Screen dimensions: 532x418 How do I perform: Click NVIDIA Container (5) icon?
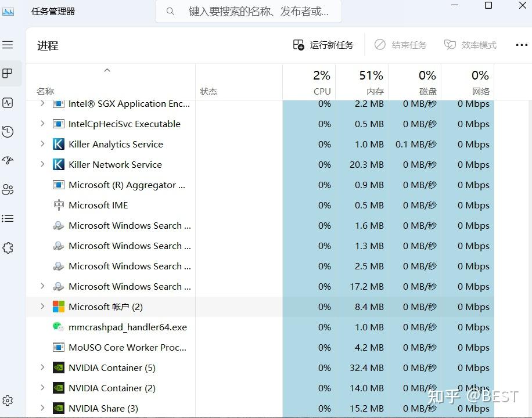coord(58,368)
